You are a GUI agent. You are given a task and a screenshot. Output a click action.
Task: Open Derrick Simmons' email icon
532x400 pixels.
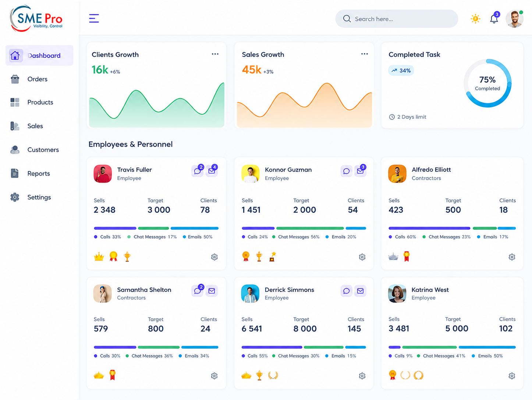(x=361, y=291)
